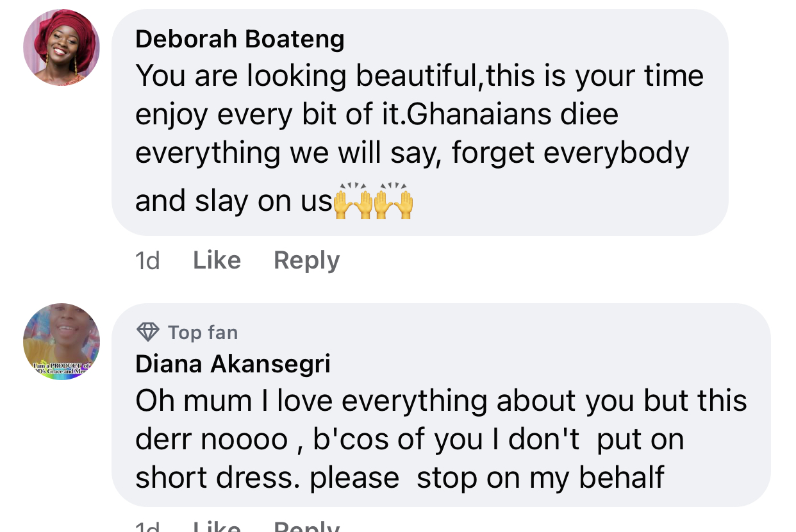Click the "and slay on us" text line
This screenshot has width=796, height=532.
(233, 201)
